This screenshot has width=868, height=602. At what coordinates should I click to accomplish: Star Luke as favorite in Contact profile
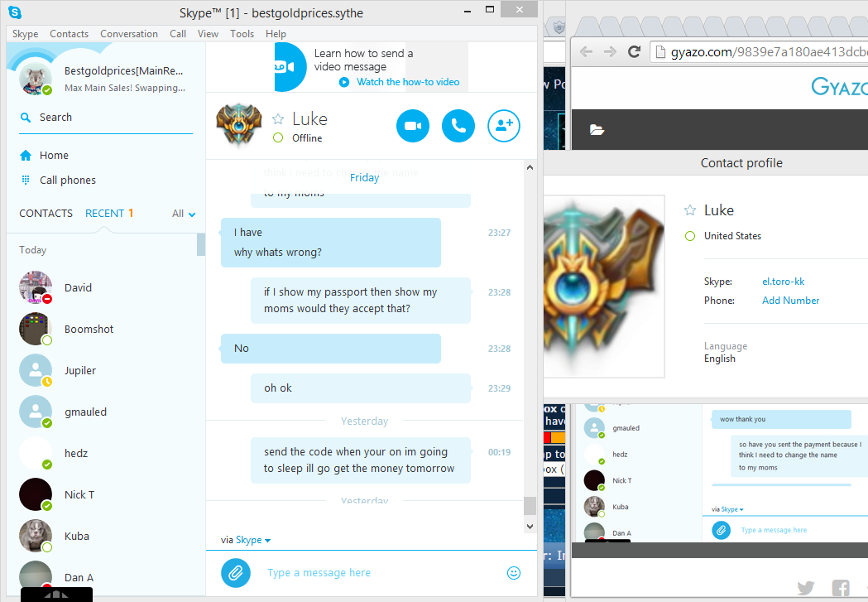(x=690, y=209)
